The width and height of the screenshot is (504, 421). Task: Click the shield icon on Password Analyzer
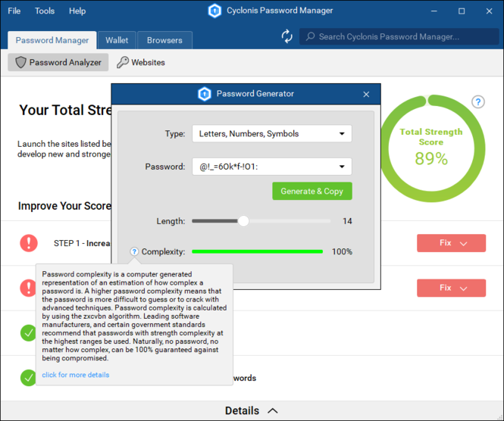(20, 62)
